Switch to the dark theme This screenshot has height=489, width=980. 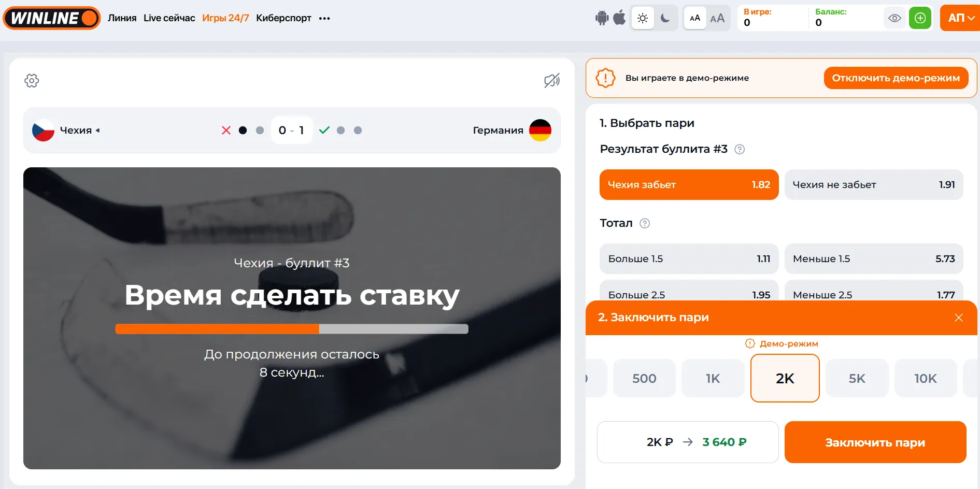coord(665,18)
